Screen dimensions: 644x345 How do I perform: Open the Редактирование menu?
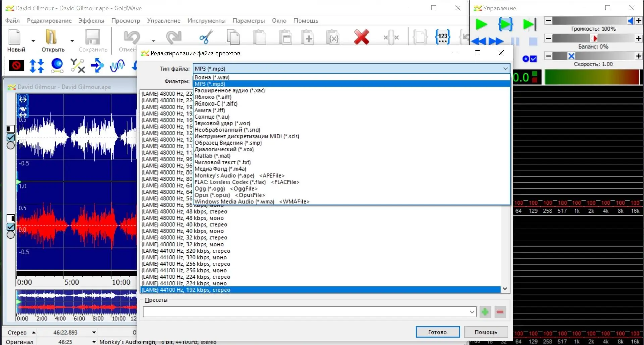point(49,21)
